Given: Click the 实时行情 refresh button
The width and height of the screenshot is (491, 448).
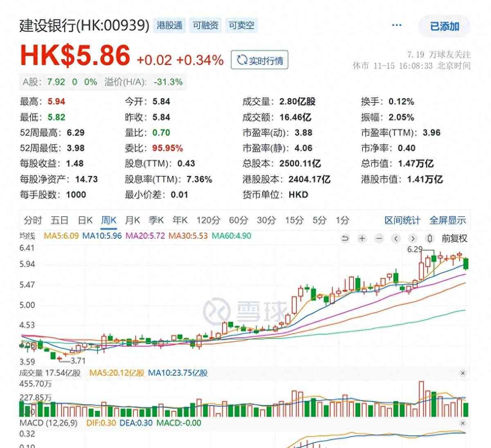Looking at the screenshot, I should (260, 60).
